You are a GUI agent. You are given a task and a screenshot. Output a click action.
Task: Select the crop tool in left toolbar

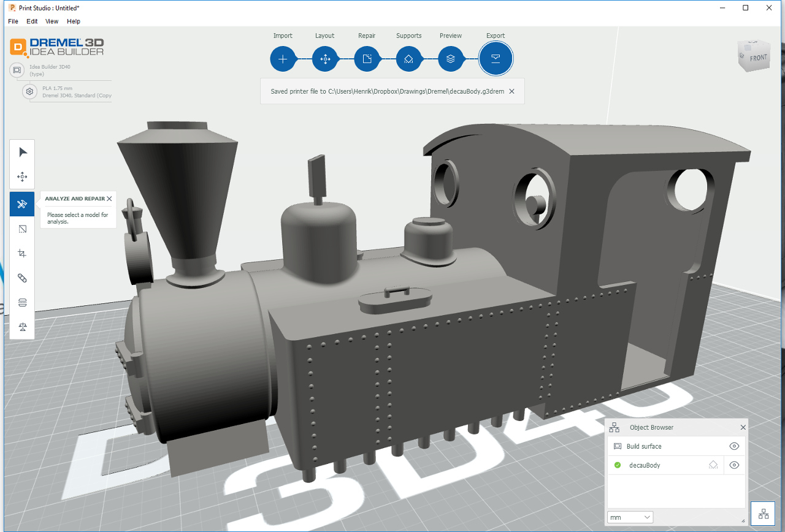(23, 253)
